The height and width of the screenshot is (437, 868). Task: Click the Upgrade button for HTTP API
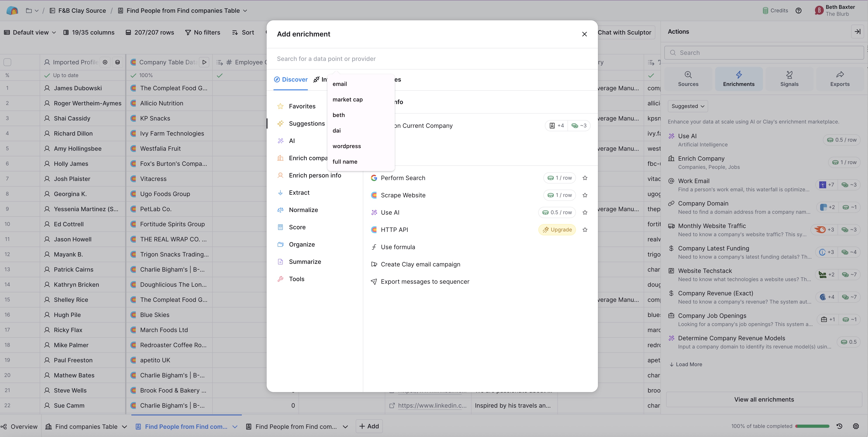tap(557, 230)
